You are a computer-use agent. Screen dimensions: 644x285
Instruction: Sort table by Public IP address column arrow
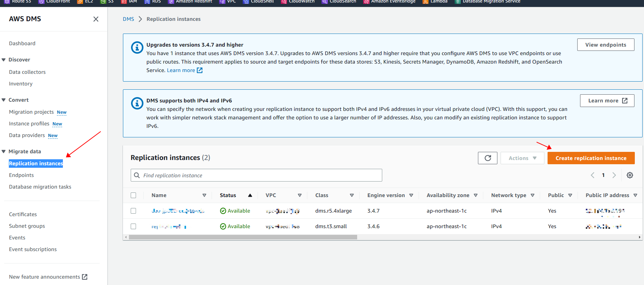pos(635,195)
